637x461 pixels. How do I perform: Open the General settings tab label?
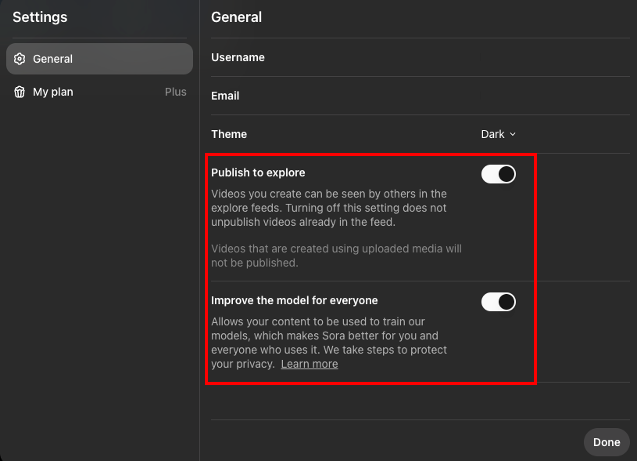point(53,59)
